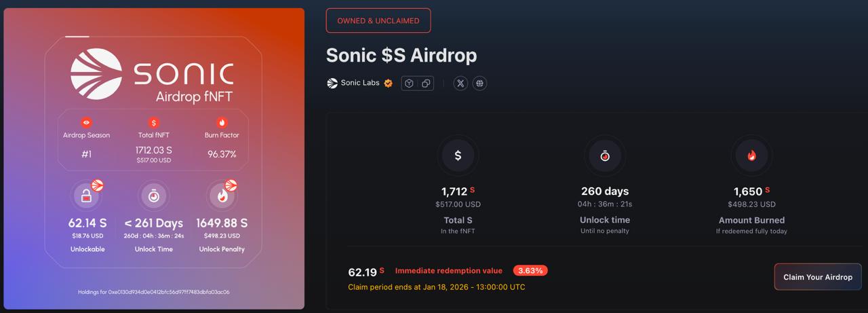This screenshot has height=313, width=868.
Task: Click the padlock Unlockable icon on card
Action: pyautogui.click(x=86, y=196)
